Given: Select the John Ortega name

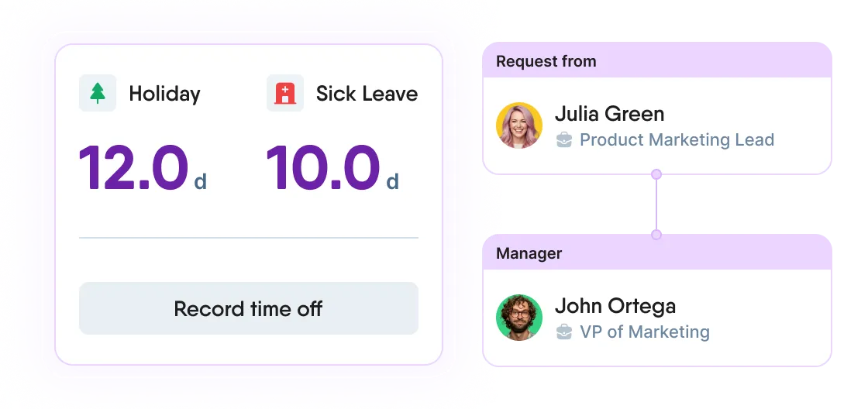Looking at the screenshot, I should pos(615,306).
